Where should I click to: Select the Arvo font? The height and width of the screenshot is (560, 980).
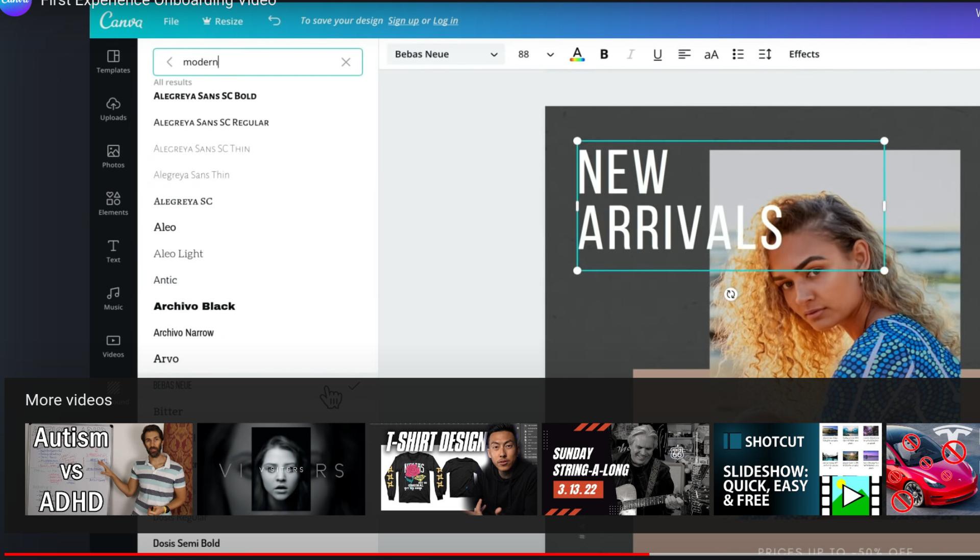[166, 359]
